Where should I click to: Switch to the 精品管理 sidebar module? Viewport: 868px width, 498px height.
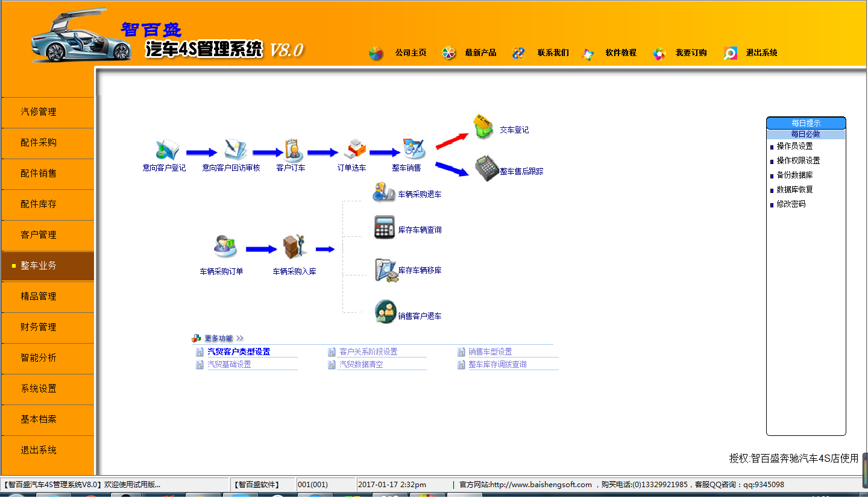48,297
